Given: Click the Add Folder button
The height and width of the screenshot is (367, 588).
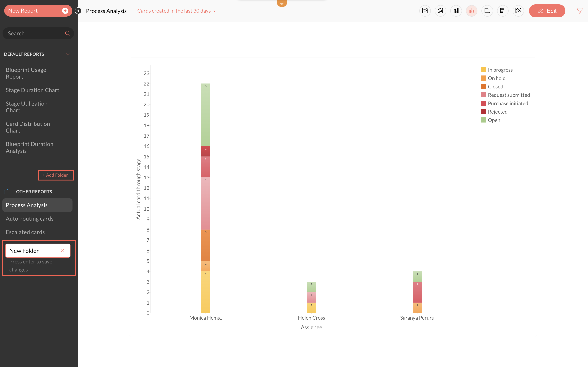Looking at the screenshot, I should point(56,175).
